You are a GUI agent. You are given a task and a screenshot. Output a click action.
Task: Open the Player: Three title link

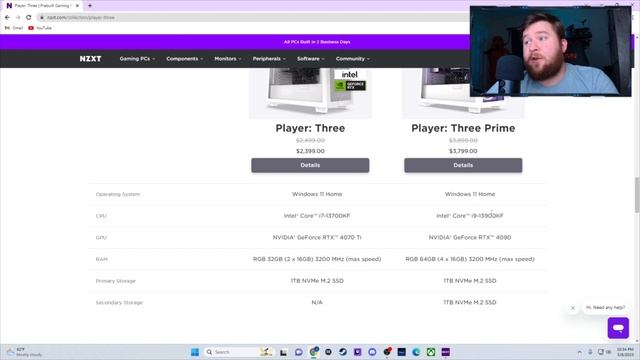point(310,128)
